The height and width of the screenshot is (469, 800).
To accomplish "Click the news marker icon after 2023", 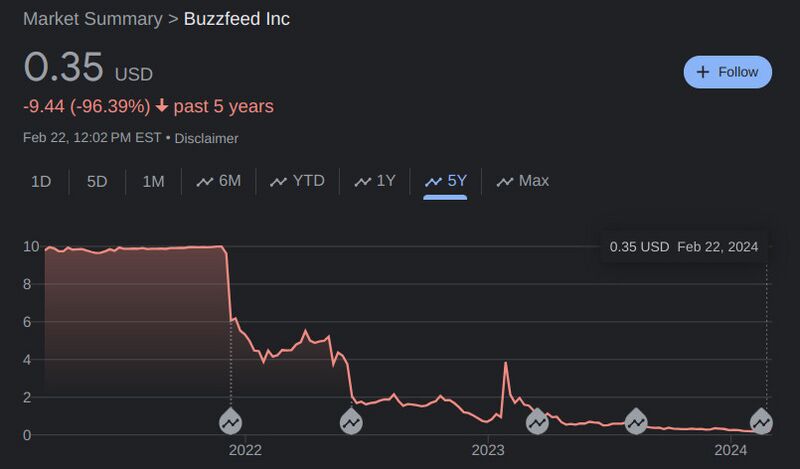I will point(537,422).
